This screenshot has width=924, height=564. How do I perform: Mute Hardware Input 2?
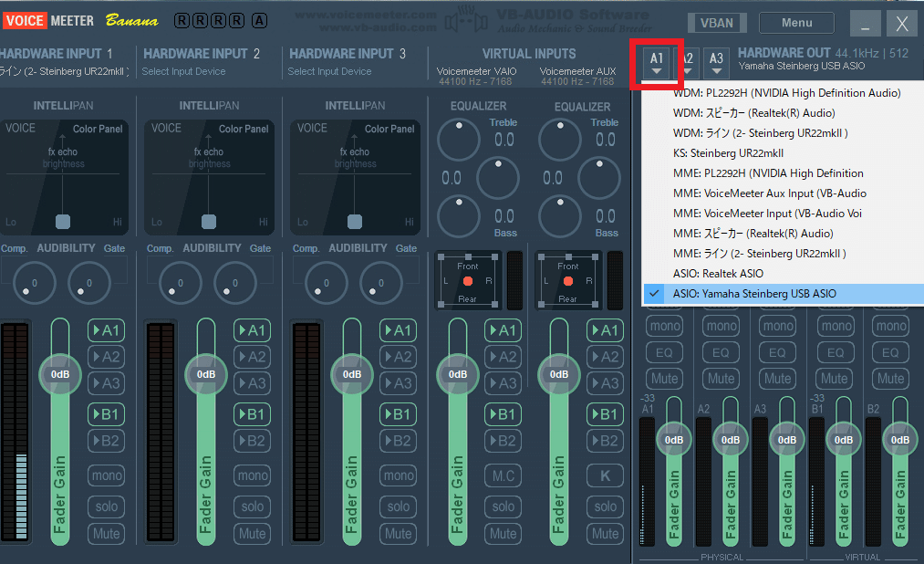click(x=253, y=534)
